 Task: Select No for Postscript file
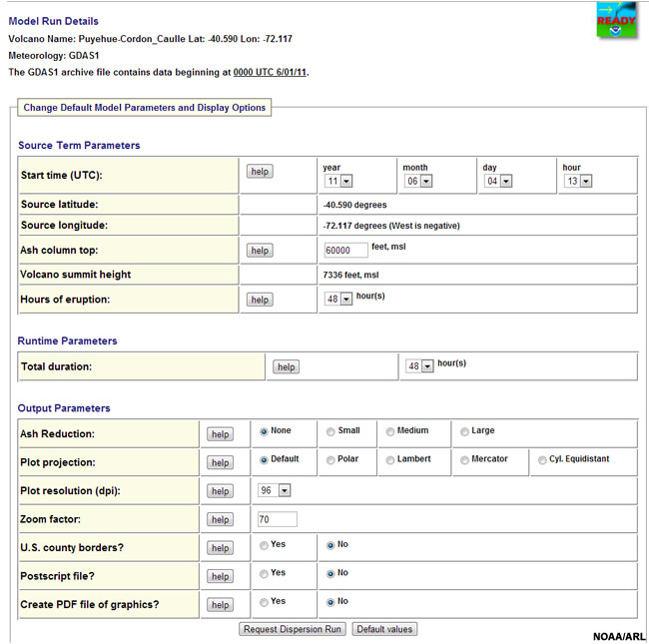click(x=330, y=574)
